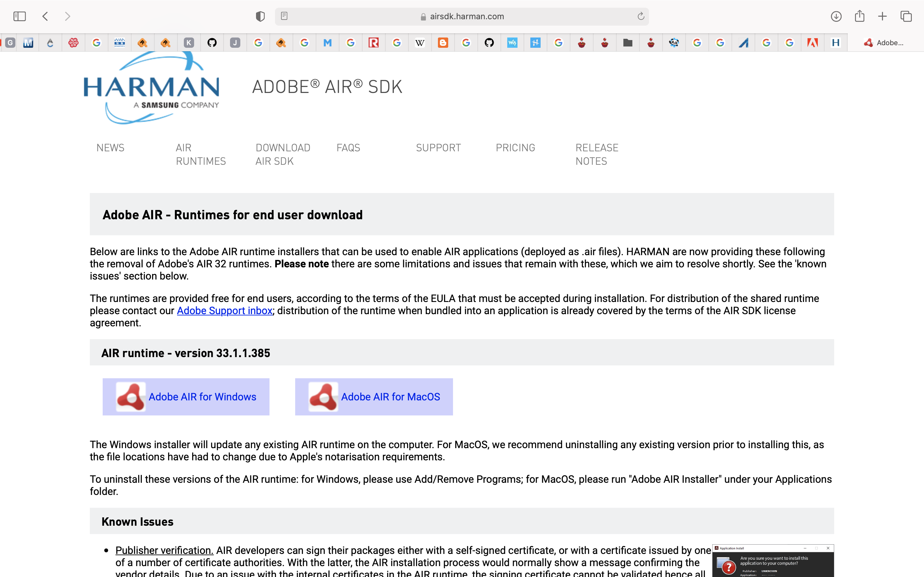Go back to previous page

(46, 16)
